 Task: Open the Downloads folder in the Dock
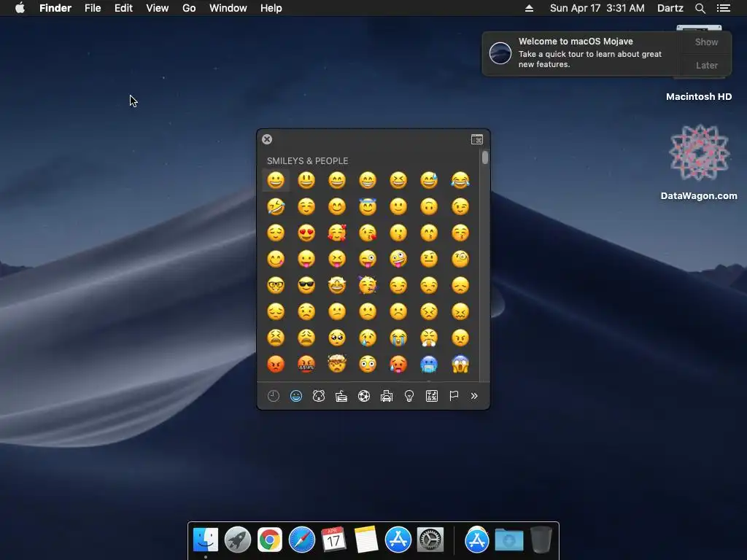tap(508, 540)
